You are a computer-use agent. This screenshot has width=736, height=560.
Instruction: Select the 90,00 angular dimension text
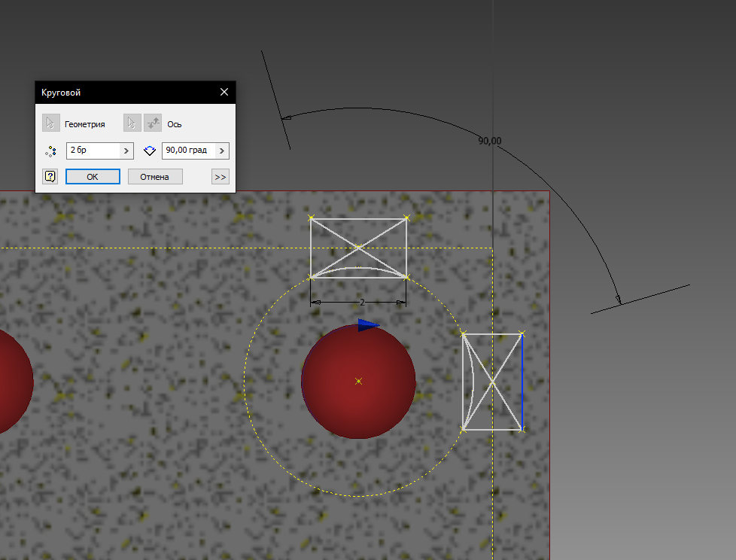(490, 141)
